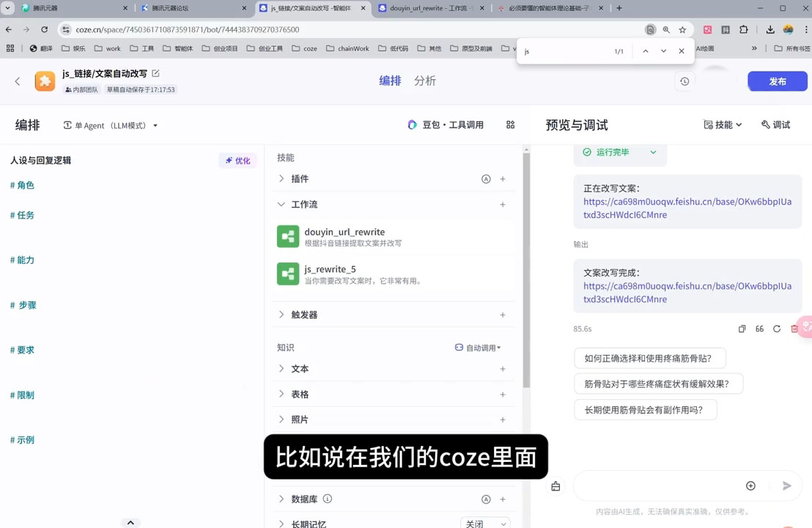This screenshot has height=528, width=812.
Task: Select the 豆包·工具调用 model button
Action: click(446, 125)
